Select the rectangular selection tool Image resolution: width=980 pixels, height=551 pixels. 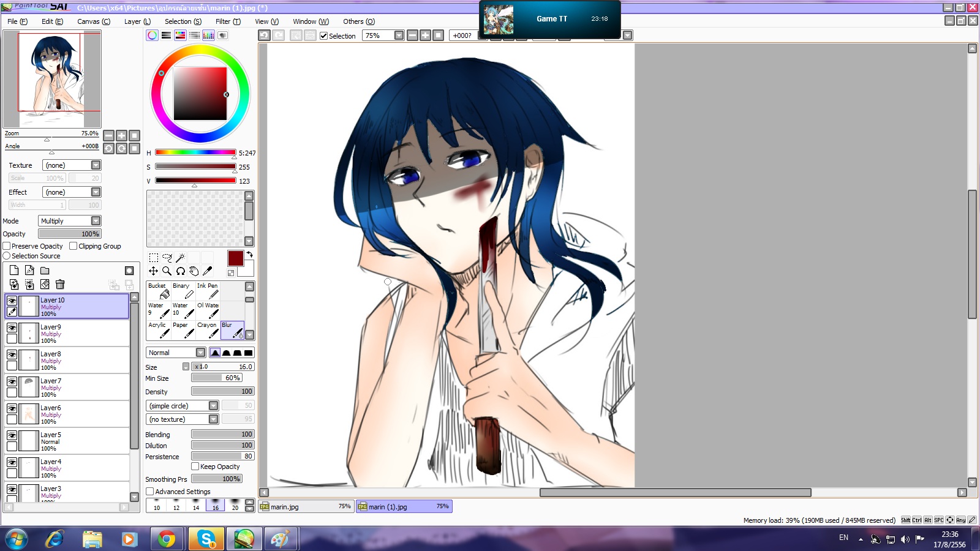(154, 258)
